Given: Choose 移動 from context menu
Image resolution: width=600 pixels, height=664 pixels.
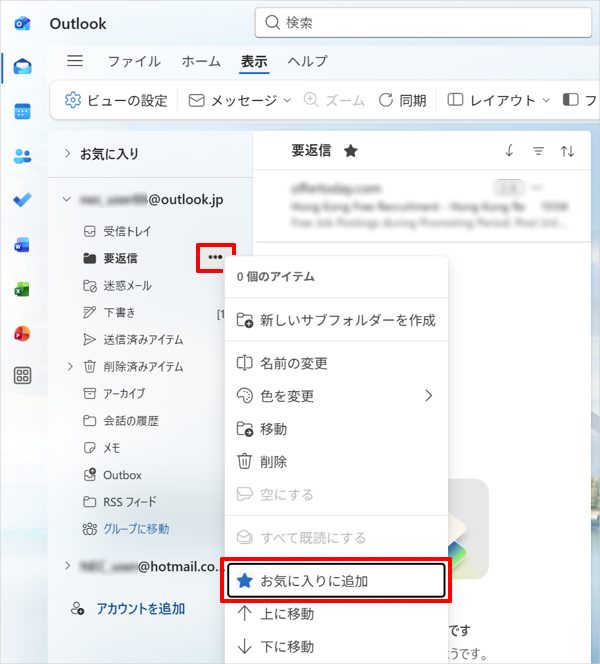Looking at the screenshot, I should click(x=336, y=429).
